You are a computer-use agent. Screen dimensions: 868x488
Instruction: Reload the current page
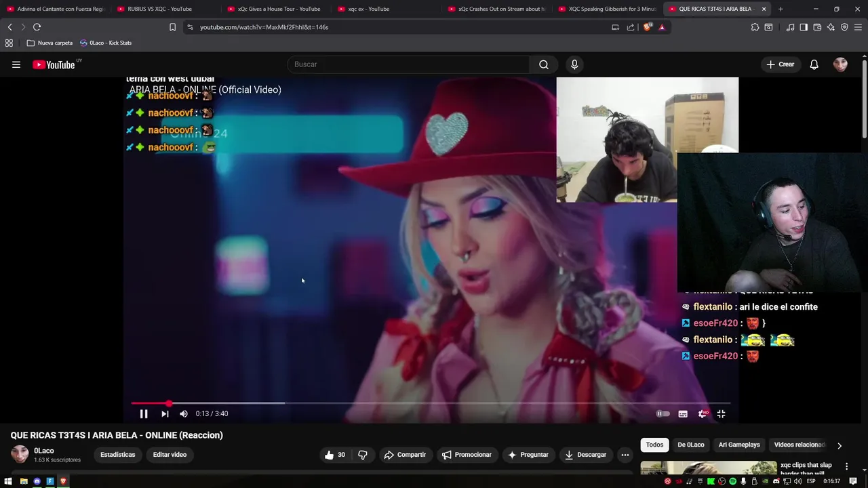(x=37, y=27)
